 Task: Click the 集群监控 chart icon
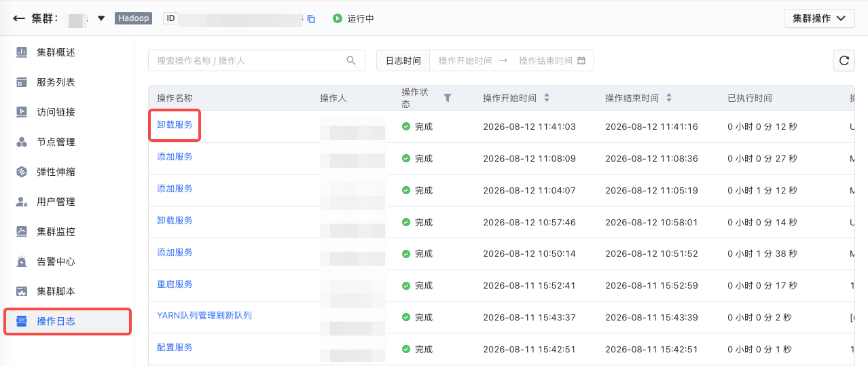22,232
